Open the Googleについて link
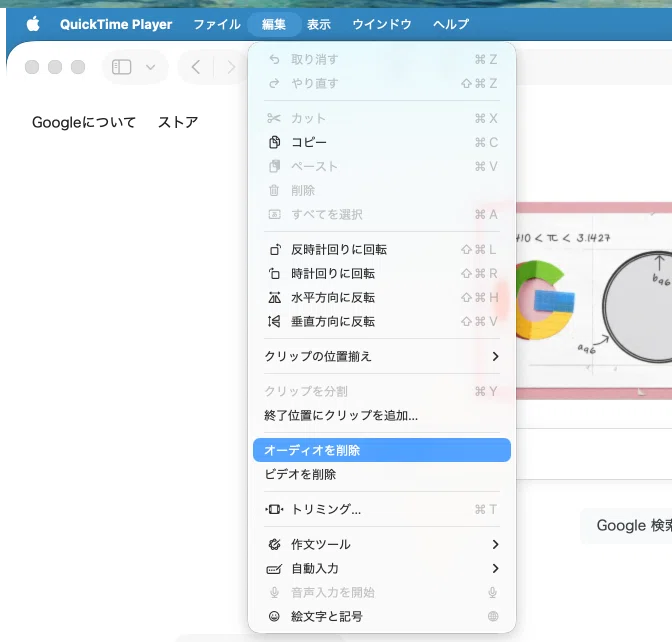This screenshot has height=642, width=672. click(84, 122)
